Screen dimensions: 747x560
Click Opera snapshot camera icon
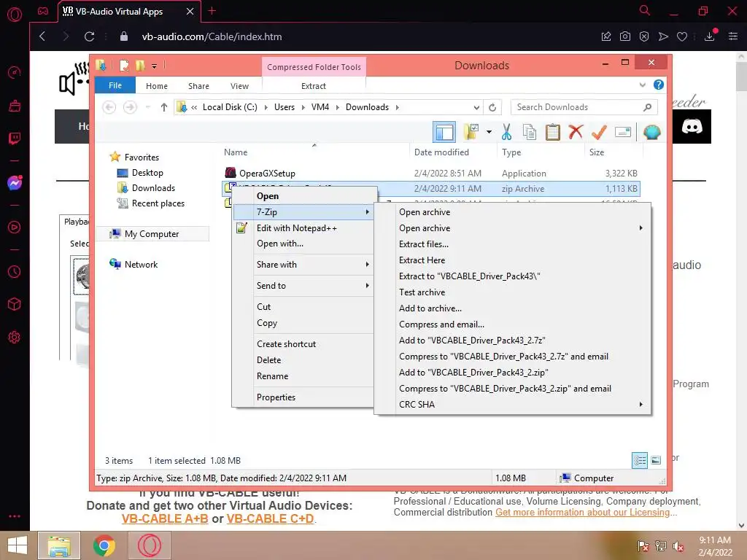(625, 36)
